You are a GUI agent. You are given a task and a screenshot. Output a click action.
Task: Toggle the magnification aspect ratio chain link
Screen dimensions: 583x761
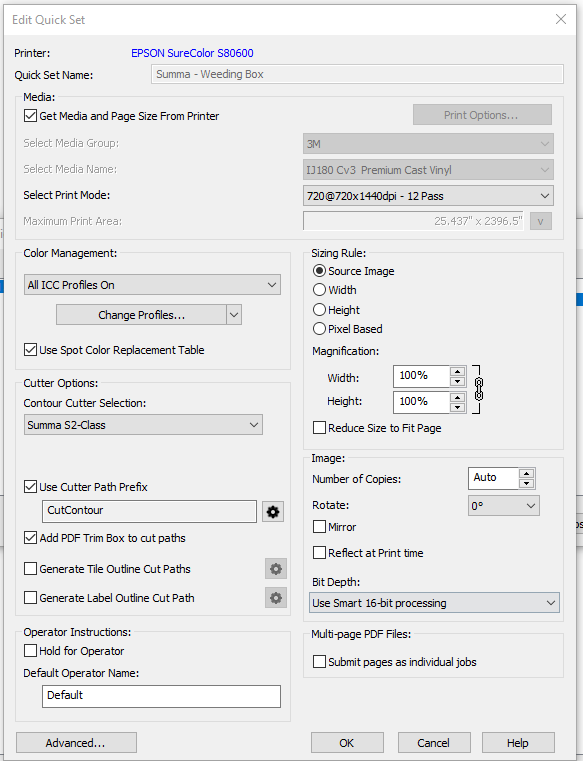pyautogui.click(x=479, y=389)
